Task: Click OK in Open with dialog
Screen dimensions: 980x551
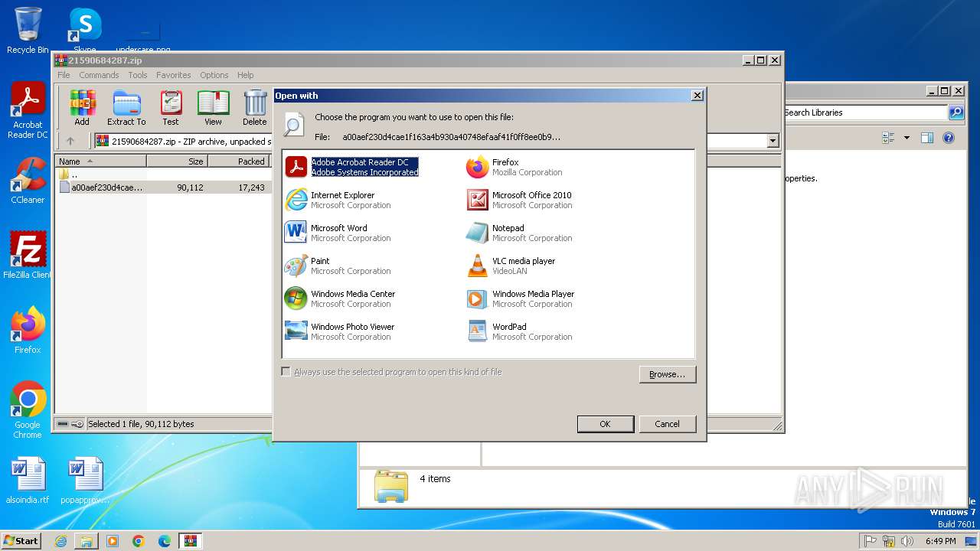Action: click(605, 424)
